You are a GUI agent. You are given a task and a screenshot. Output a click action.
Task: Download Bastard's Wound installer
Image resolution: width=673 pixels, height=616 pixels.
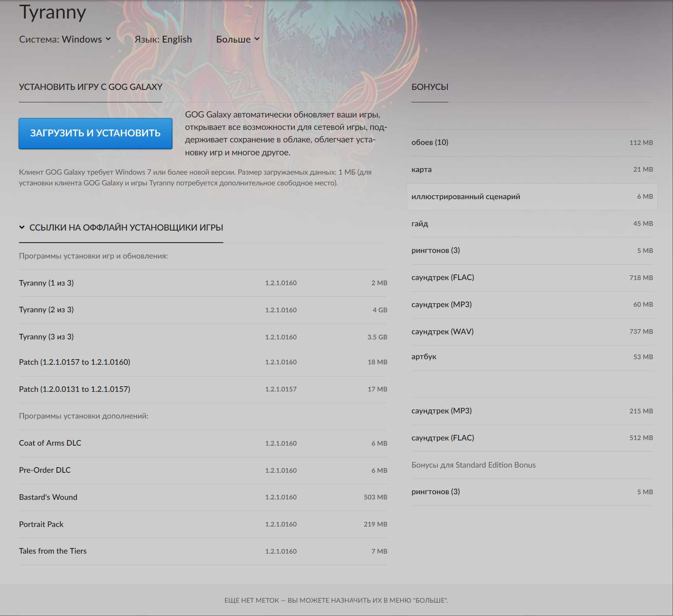[x=203, y=497]
